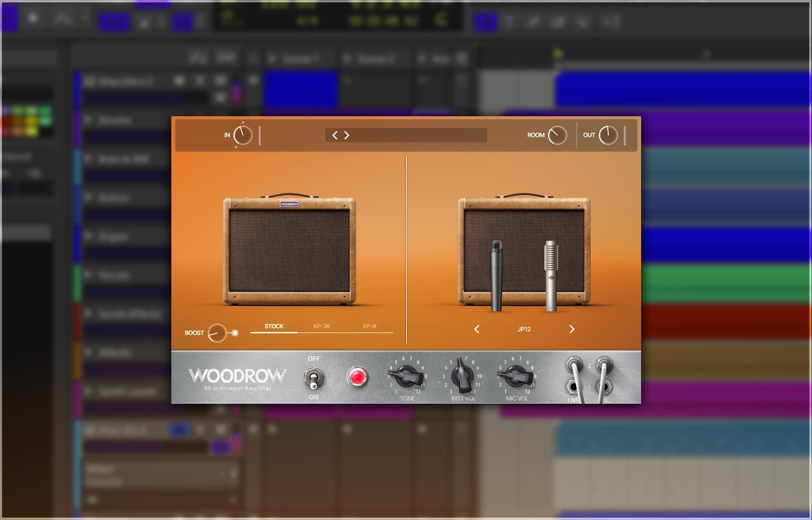Choose the previous speaker with the left chevron

point(477,329)
